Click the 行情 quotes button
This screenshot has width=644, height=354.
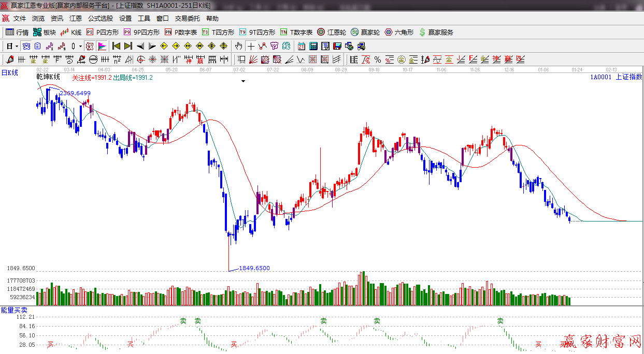(17, 32)
